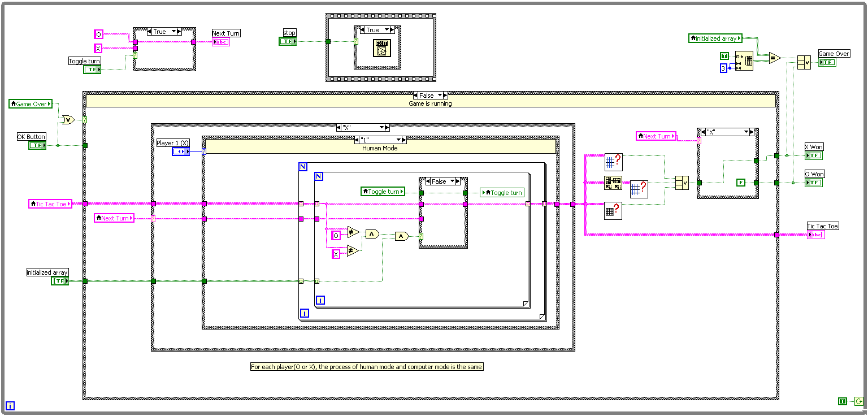Open the False case selector inside the inner For Loop

(x=443, y=181)
